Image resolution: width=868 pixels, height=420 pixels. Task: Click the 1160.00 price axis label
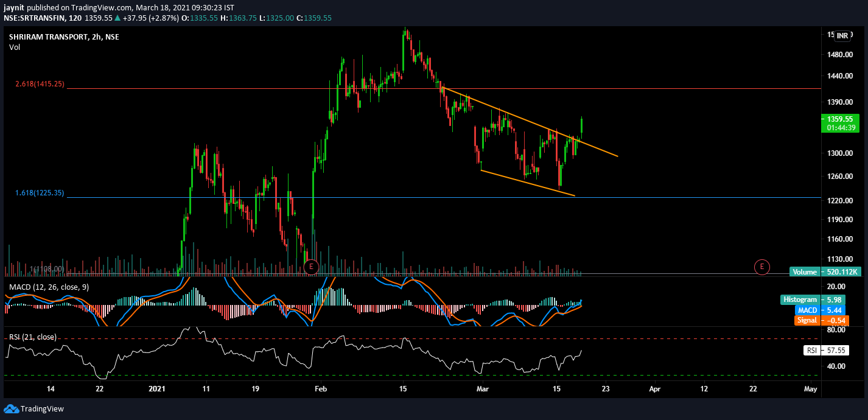(839, 239)
